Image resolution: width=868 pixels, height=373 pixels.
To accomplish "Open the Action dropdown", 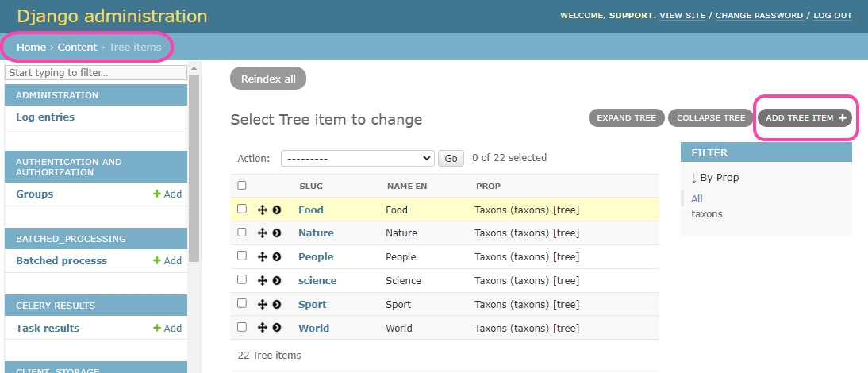I will pos(358,158).
